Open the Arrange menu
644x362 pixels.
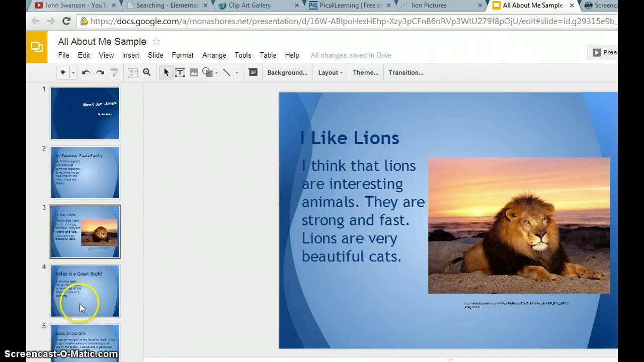click(214, 55)
